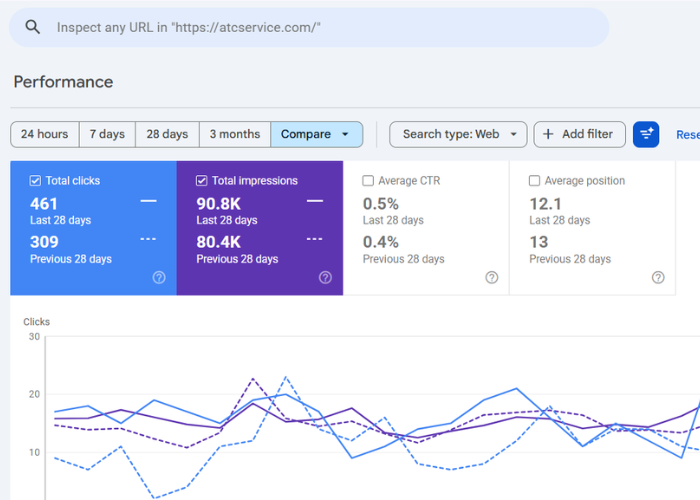Enable the Average CTR checkbox
This screenshot has height=500, width=700.
pos(368,181)
